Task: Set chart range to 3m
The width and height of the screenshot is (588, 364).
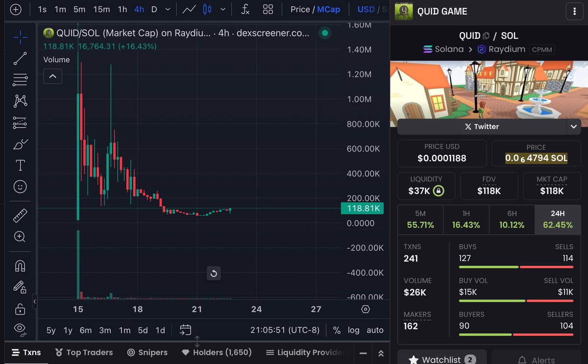Action: (105, 330)
